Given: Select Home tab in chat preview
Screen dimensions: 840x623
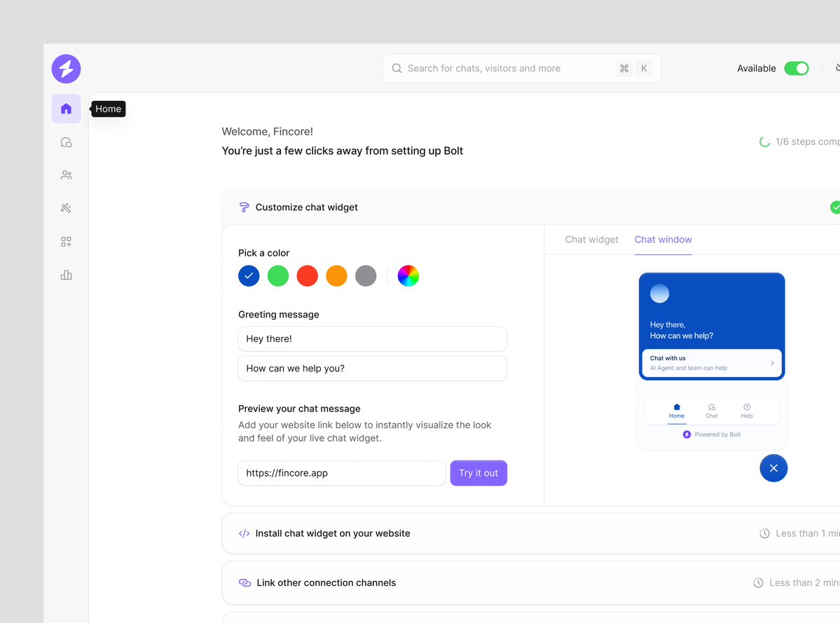Looking at the screenshot, I should pyautogui.click(x=677, y=411).
